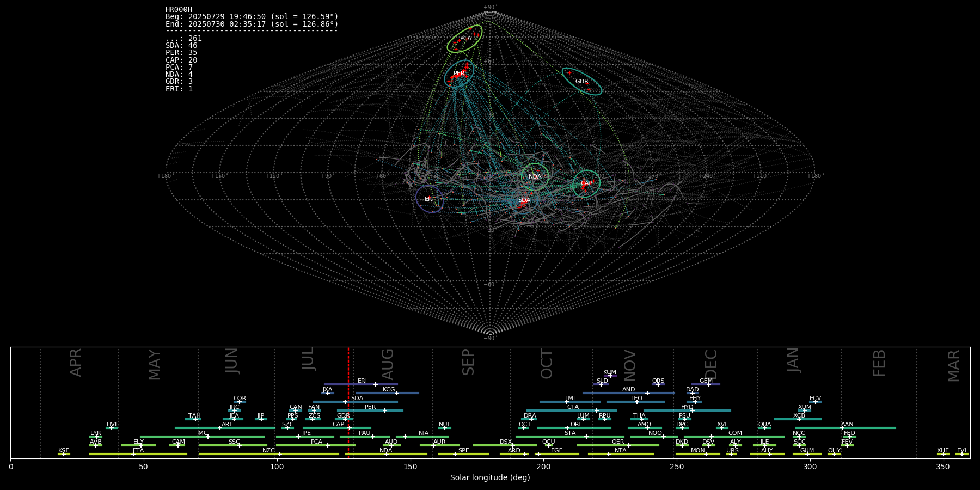Click the MAR month label in timeline
Viewport: 980px width, 490px height.
[954, 366]
